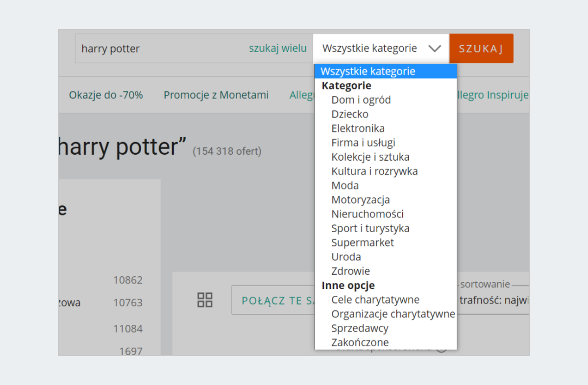Open Promocje z Monetami link

(x=216, y=95)
